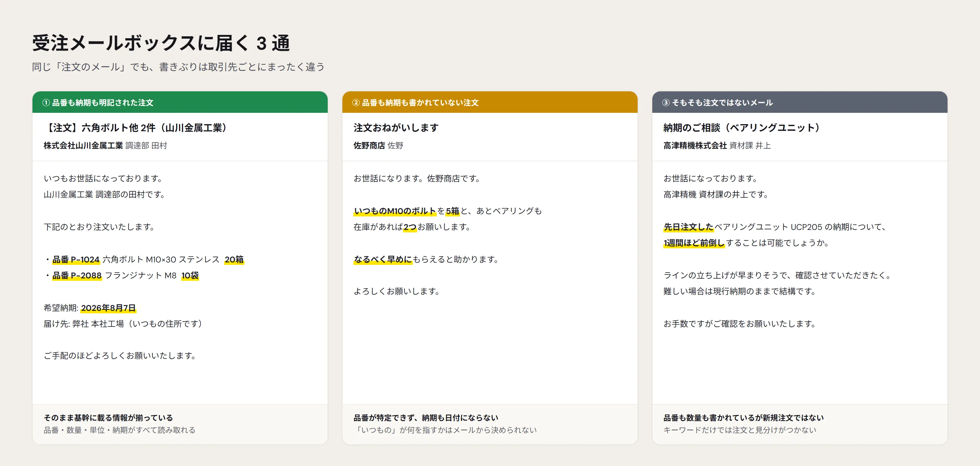Click the highlighted 1週間ほど前倒し
Image resolution: width=980 pixels, height=466 pixels.
pos(694,243)
